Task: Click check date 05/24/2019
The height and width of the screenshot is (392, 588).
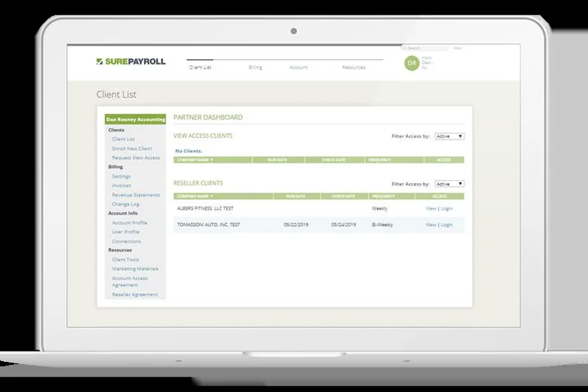Action: click(x=343, y=225)
